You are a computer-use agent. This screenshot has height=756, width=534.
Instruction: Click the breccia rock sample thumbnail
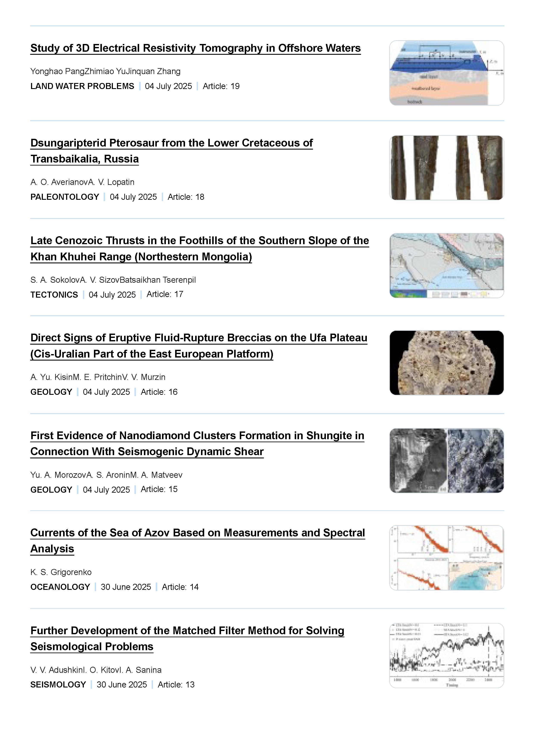(x=447, y=363)
